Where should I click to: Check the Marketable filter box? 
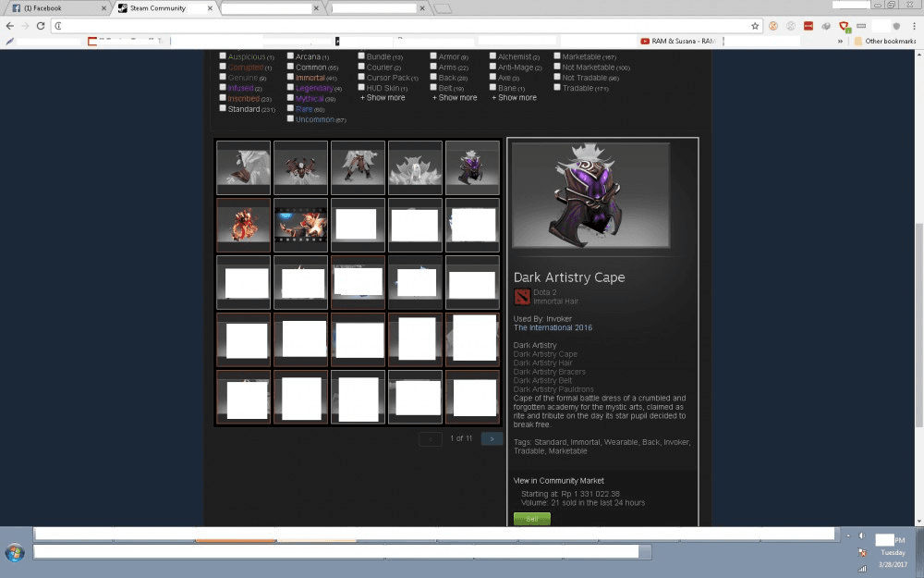pos(557,56)
